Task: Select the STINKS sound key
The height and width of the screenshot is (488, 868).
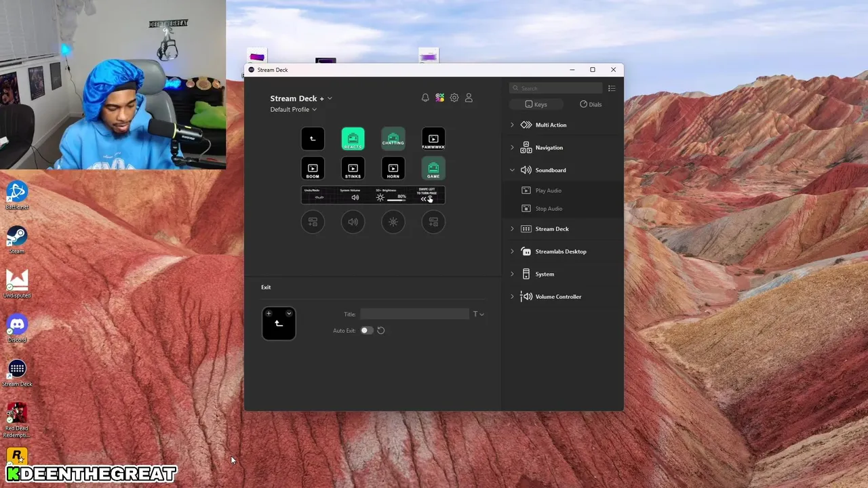Action: [x=353, y=168]
